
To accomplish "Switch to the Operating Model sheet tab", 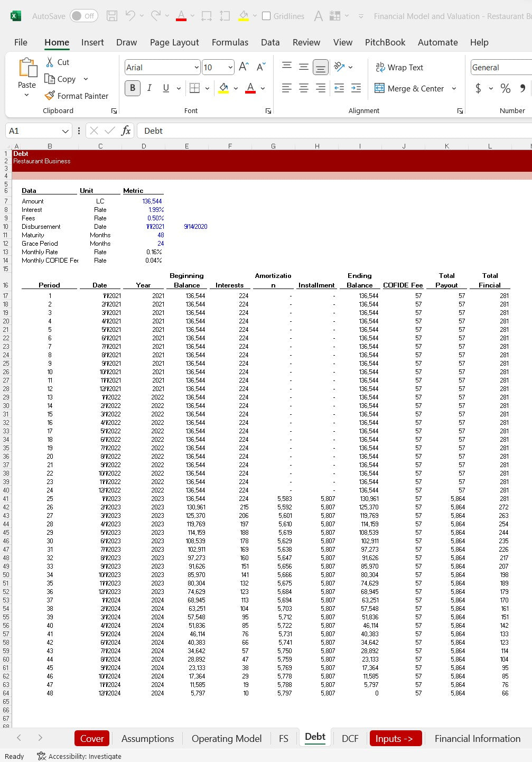I will (x=226, y=738).
